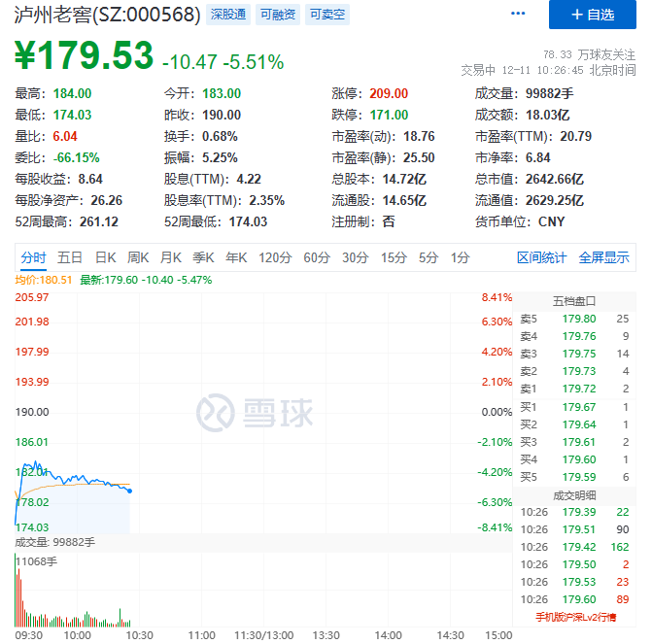
Task: Switch to the 1分 chart tab
Action: 460,257
